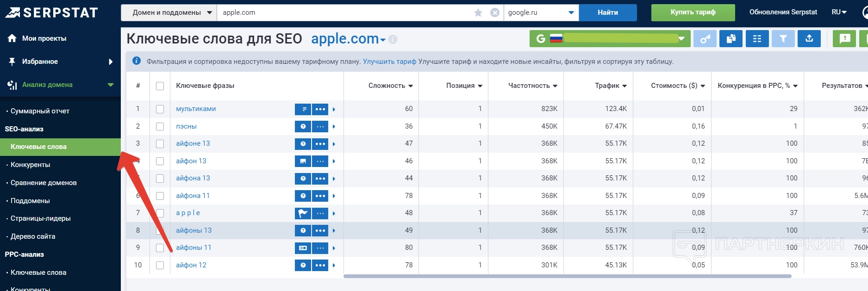Check the box for айфоны 11 row
Viewport: 868px width, 291px height.
coord(160,248)
